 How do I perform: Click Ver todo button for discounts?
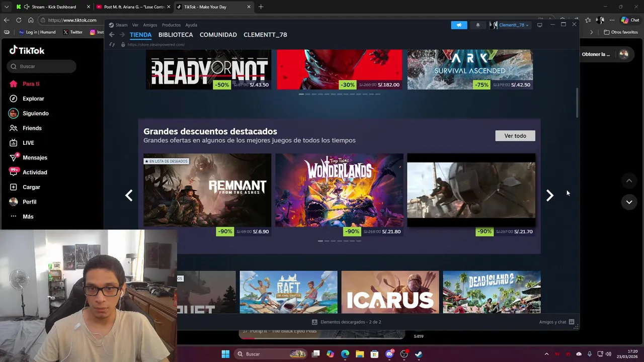tap(515, 136)
